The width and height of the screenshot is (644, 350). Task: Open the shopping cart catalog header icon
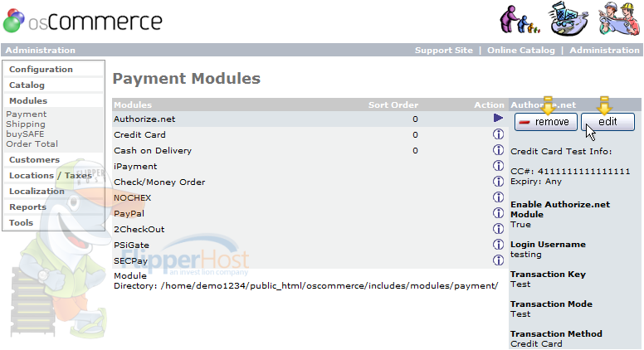(x=568, y=19)
